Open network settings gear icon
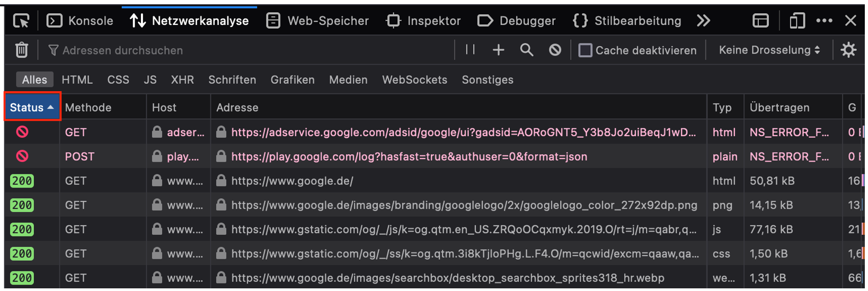The width and height of the screenshot is (868, 291). pos(848,50)
